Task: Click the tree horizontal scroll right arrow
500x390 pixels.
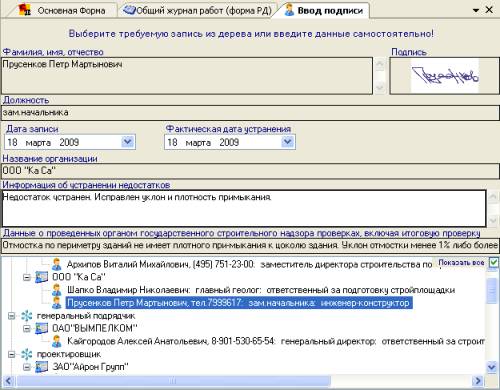Action: [x=479, y=381]
